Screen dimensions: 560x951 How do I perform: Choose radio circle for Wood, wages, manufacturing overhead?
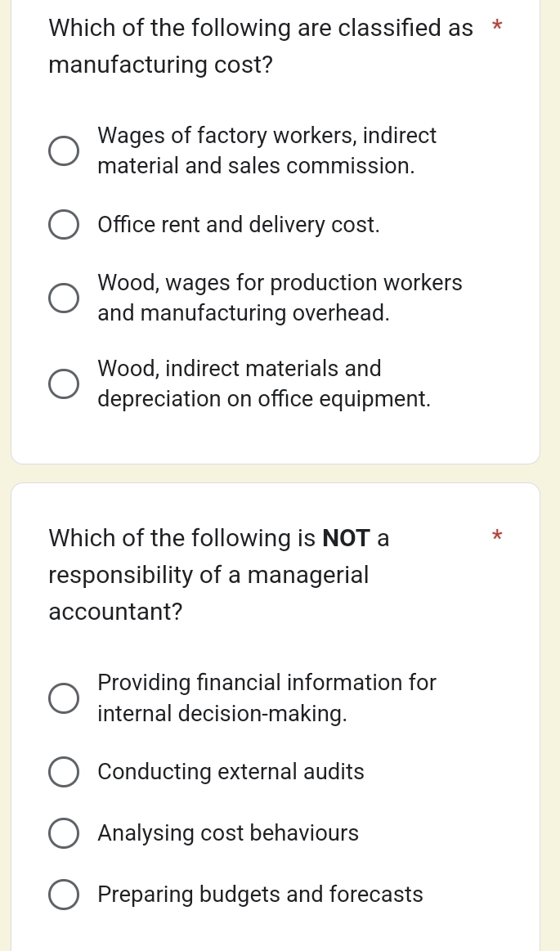point(64,298)
